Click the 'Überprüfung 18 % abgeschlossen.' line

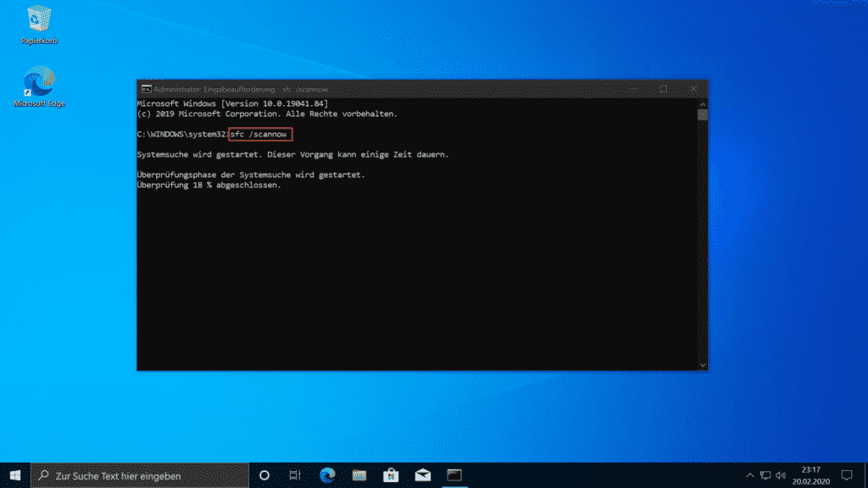tap(209, 185)
